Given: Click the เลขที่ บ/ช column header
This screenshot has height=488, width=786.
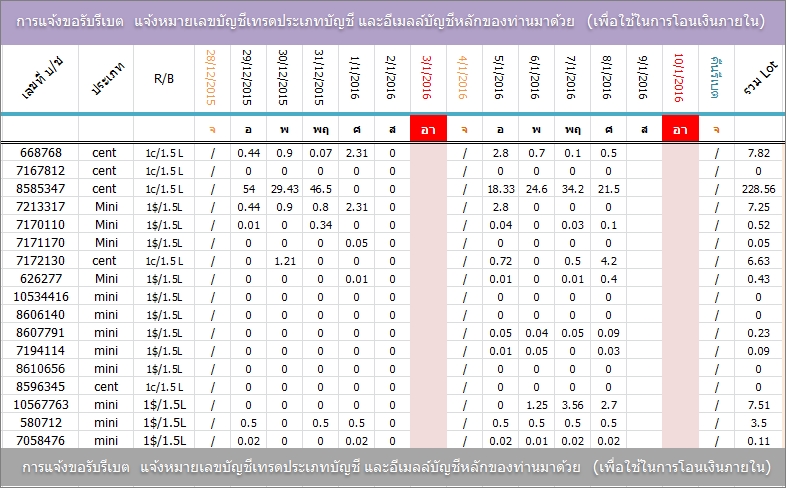Looking at the screenshot, I should [42, 78].
